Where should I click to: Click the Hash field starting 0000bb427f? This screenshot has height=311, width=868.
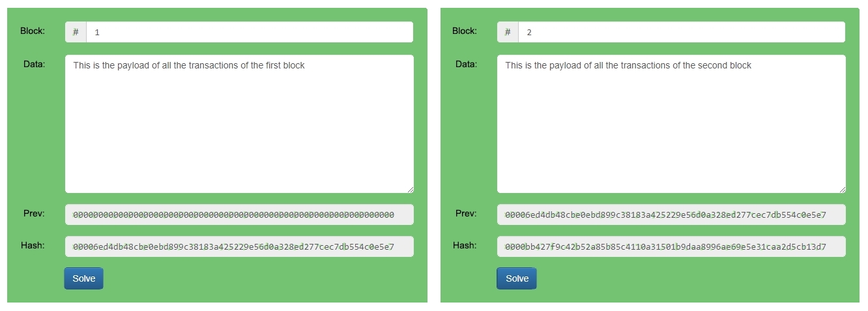[x=671, y=246]
